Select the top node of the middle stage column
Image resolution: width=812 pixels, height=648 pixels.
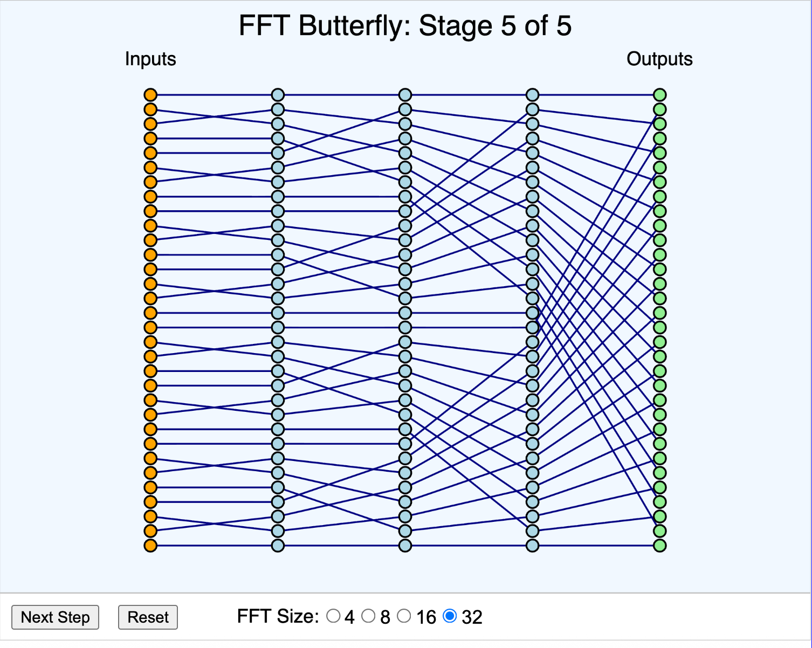404,94
